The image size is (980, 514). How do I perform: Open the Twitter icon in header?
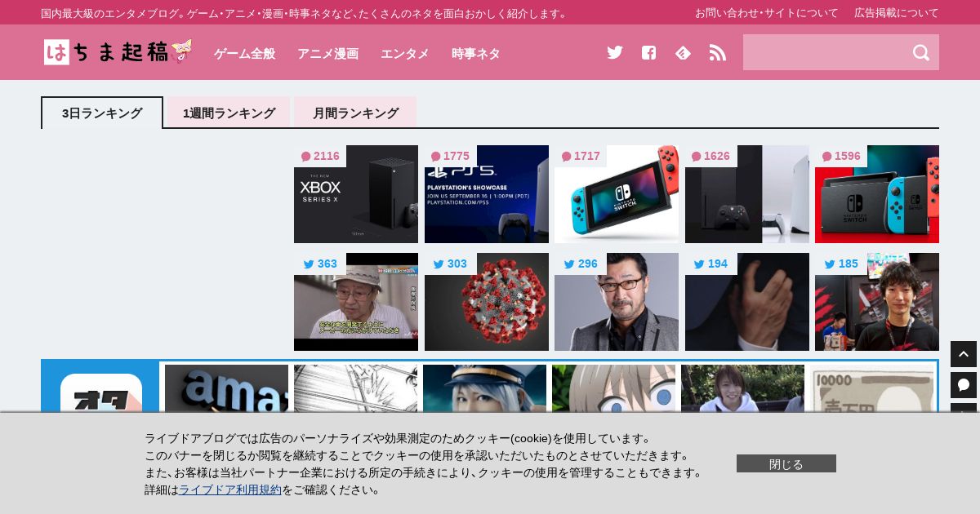(x=615, y=52)
